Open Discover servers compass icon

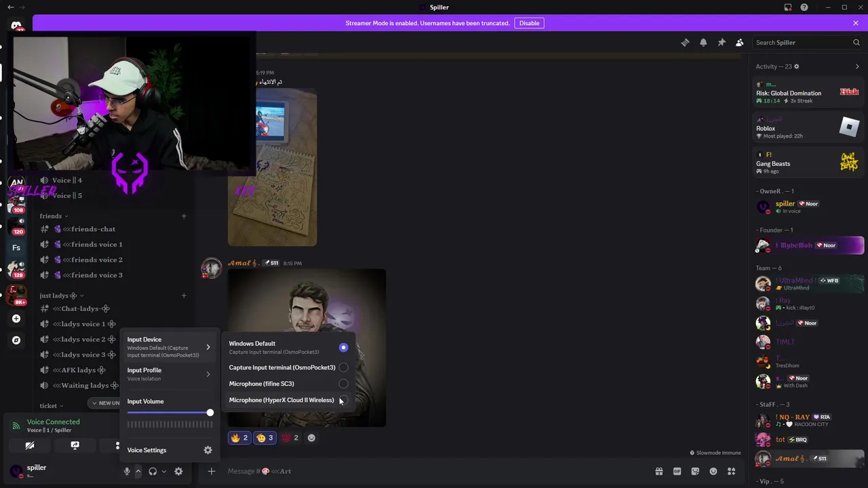click(x=16, y=340)
